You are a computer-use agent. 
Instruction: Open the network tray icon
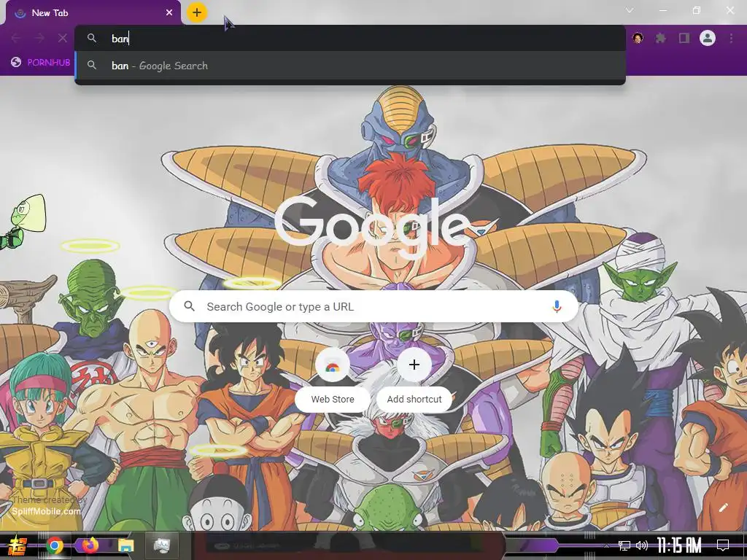[x=624, y=545]
